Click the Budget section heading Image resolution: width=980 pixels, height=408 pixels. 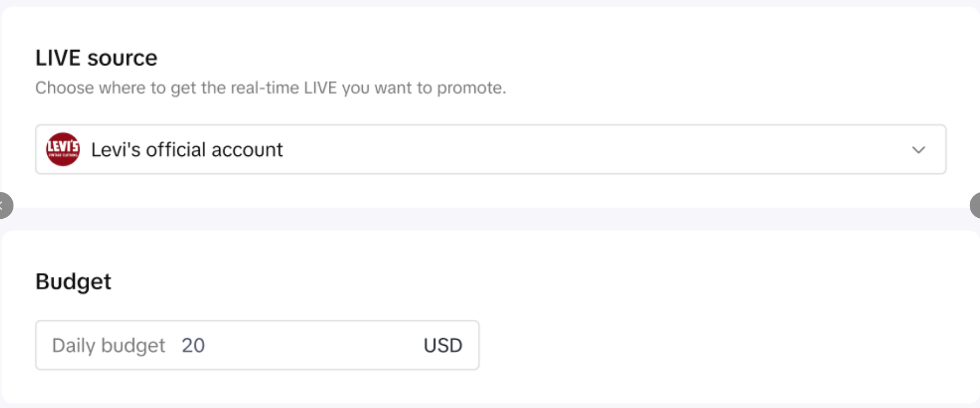[73, 282]
